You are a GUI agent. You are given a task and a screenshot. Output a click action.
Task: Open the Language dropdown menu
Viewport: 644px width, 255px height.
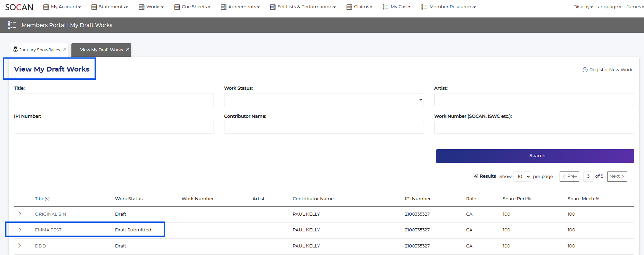(608, 7)
